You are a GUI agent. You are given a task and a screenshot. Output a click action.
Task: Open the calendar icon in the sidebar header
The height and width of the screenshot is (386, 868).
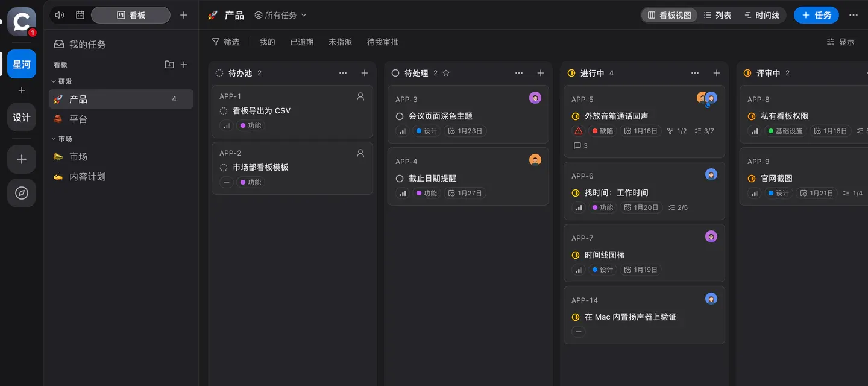coord(80,15)
